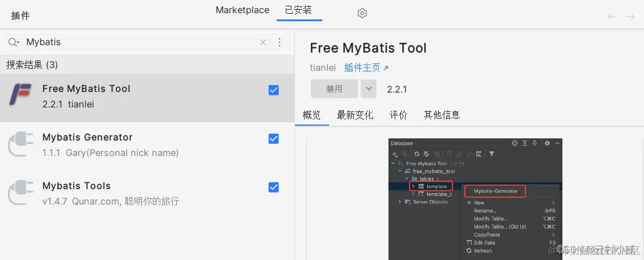This screenshot has width=644, height=260.
Task: Expand the template table node in preview
Action: point(414,186)
